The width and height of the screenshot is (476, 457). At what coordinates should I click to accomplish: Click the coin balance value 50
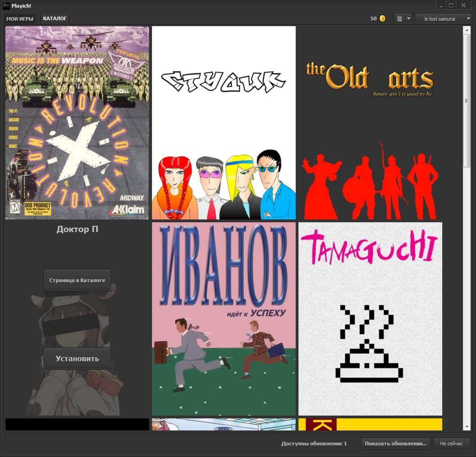pos(374,18)
